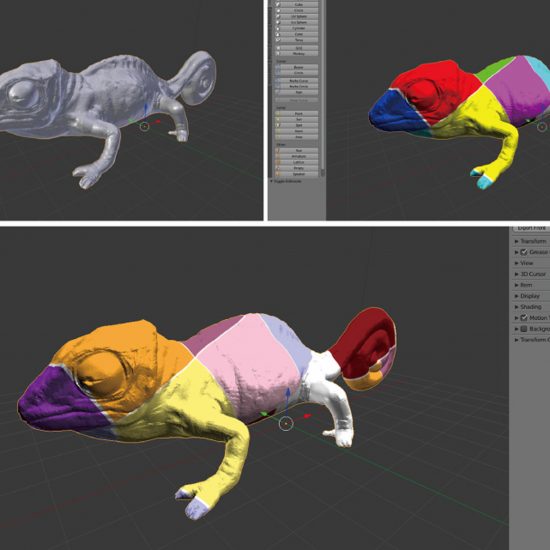Screen dimensions: 550x550
Task: Add a Point lamp
Action: click(297, 114)
